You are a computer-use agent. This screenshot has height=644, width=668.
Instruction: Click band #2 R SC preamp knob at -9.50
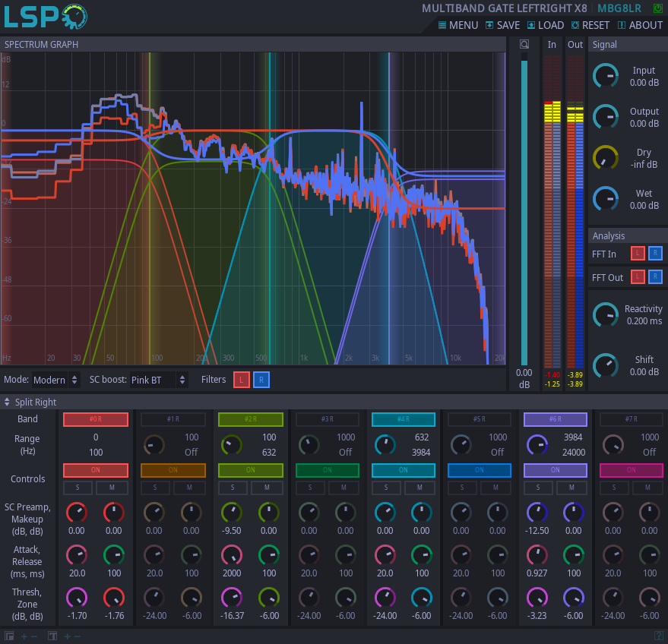coord(231,513)
